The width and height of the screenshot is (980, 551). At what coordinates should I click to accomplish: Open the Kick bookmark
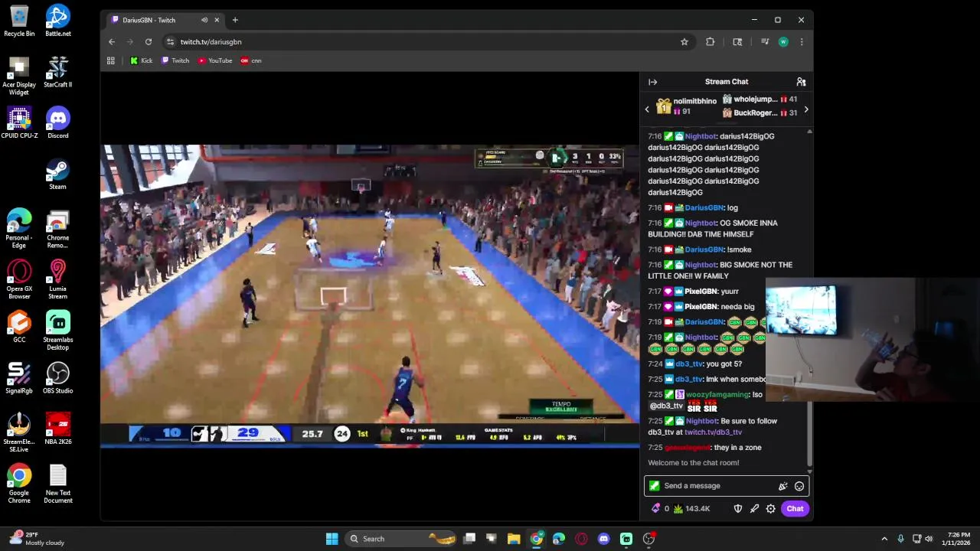pyautogui.click(x=142, y=60)
